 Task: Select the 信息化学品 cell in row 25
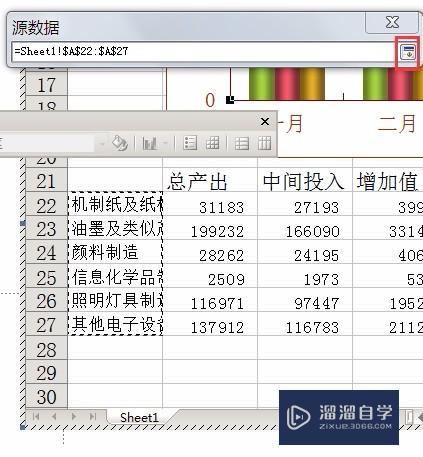pyautogui.click(x=115, y=276)
